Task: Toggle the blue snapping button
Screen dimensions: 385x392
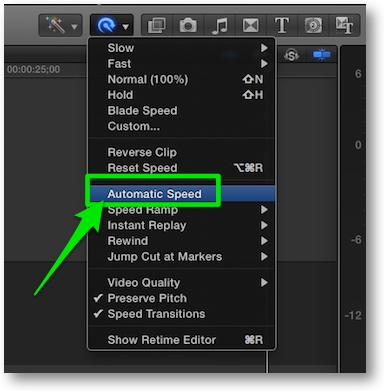Action: 321,55
